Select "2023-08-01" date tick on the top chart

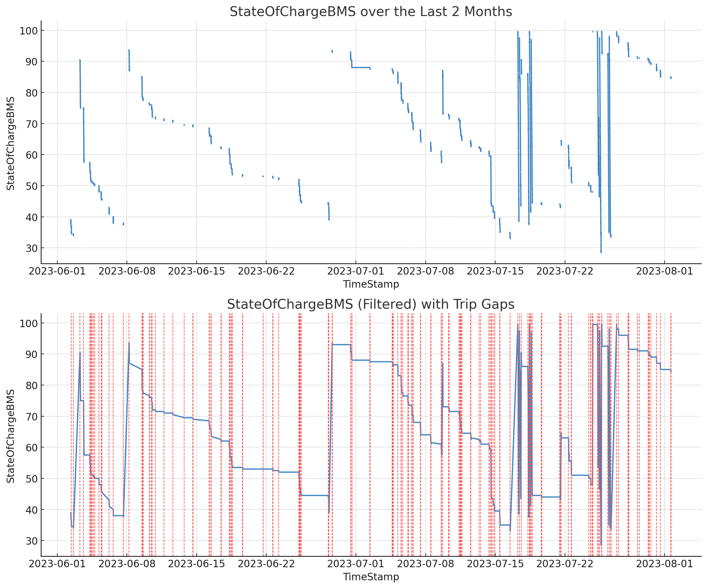[x=665, y=271]
